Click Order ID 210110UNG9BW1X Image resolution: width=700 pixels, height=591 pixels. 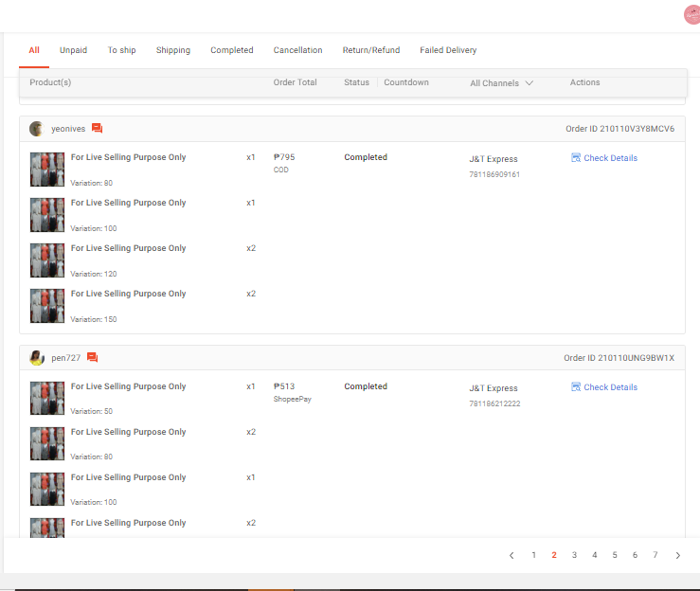coord(619,358)
